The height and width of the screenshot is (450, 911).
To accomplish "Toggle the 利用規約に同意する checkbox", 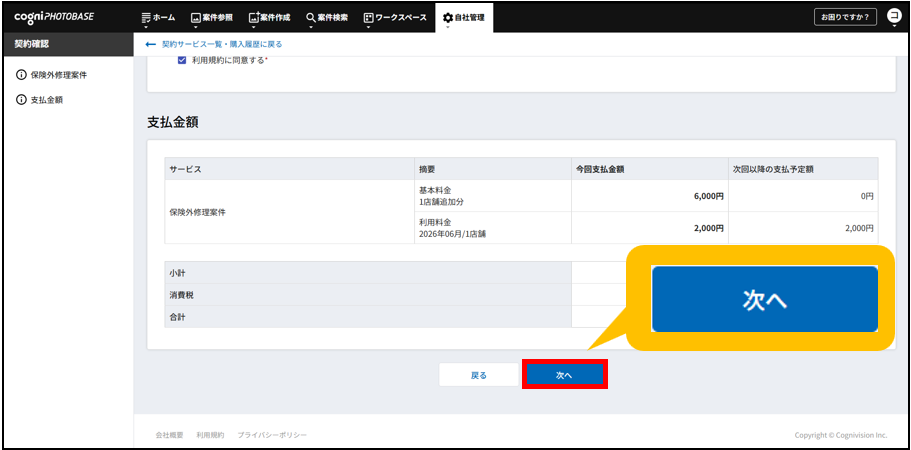I will (x=182, y=61).
